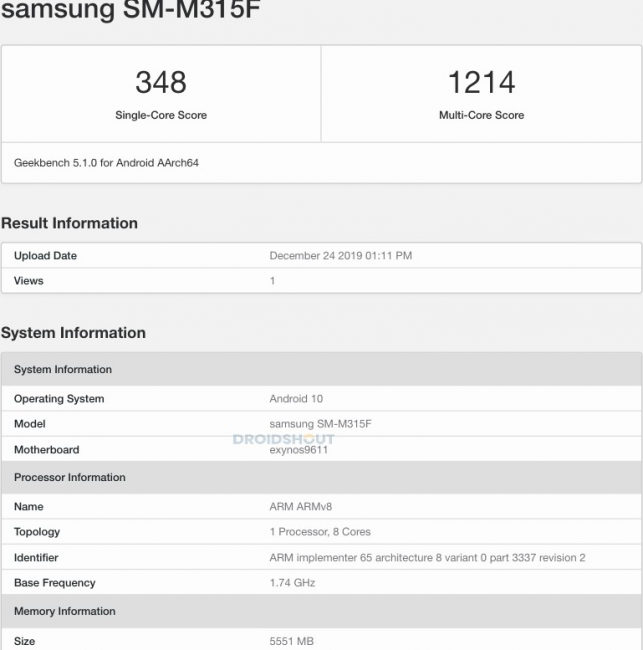643x650 pixels.
Task: Click the 348 single-core score value
Action: 161,82
